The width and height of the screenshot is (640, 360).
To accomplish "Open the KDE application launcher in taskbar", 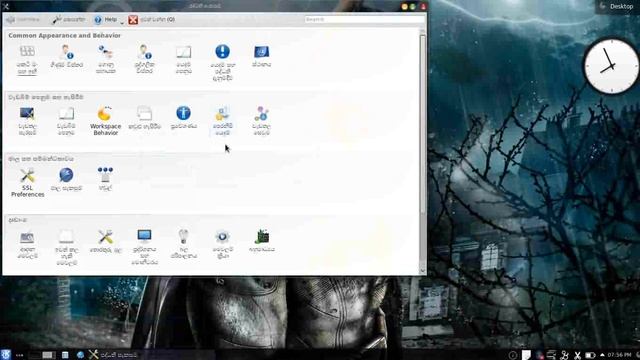I will click(6, 354).
